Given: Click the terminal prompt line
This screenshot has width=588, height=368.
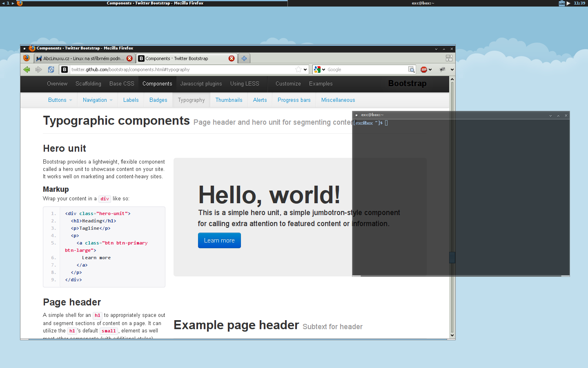Looking at the screenshot, I should [371, 123].
